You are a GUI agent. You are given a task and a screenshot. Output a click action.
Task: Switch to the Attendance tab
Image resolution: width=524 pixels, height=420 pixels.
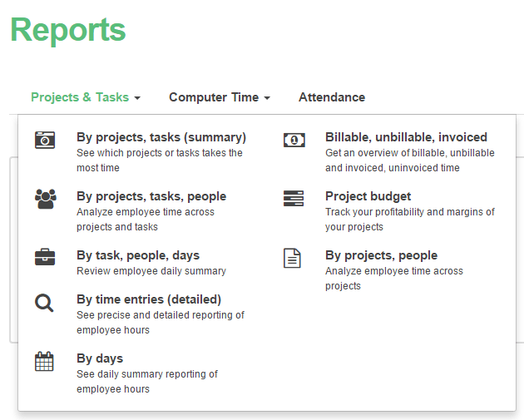tap(332, 97)
